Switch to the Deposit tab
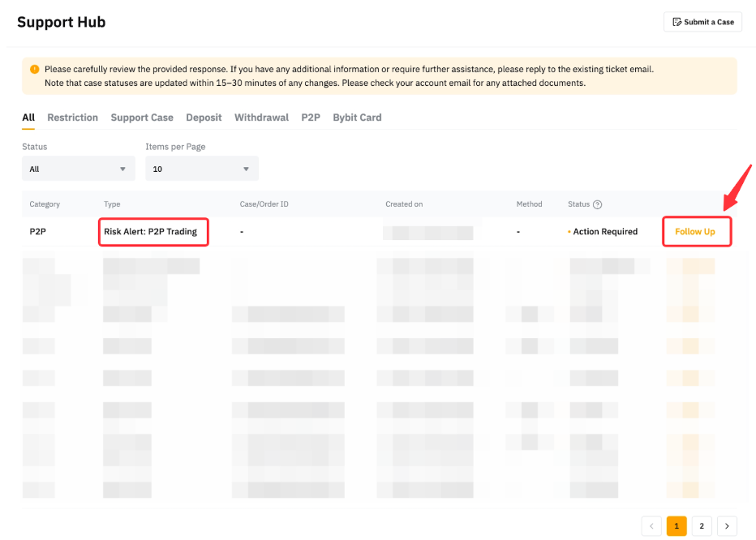The width and height of the screenshot is (756, 540). (204, 118)
